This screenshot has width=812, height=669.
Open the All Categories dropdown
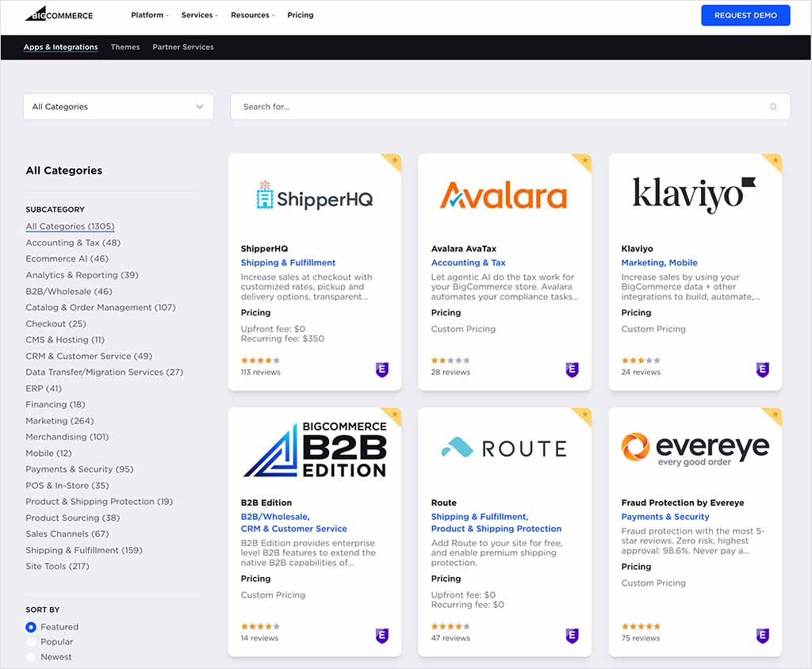tap(119, 107)
